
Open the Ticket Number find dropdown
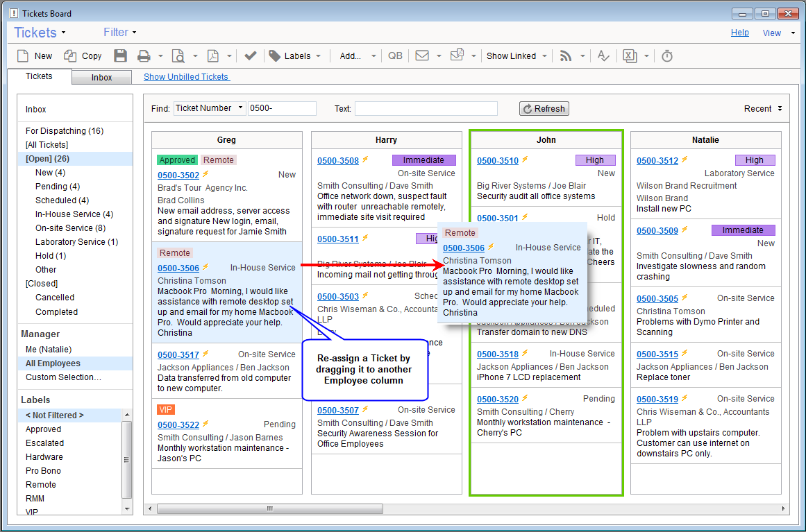click(x=210, y=108)
